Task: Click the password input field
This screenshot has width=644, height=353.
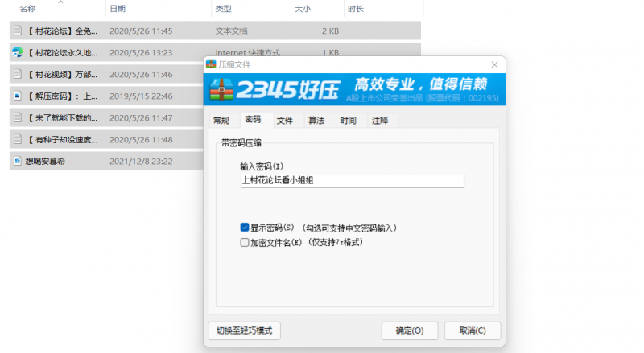Action: pos(352,181)
